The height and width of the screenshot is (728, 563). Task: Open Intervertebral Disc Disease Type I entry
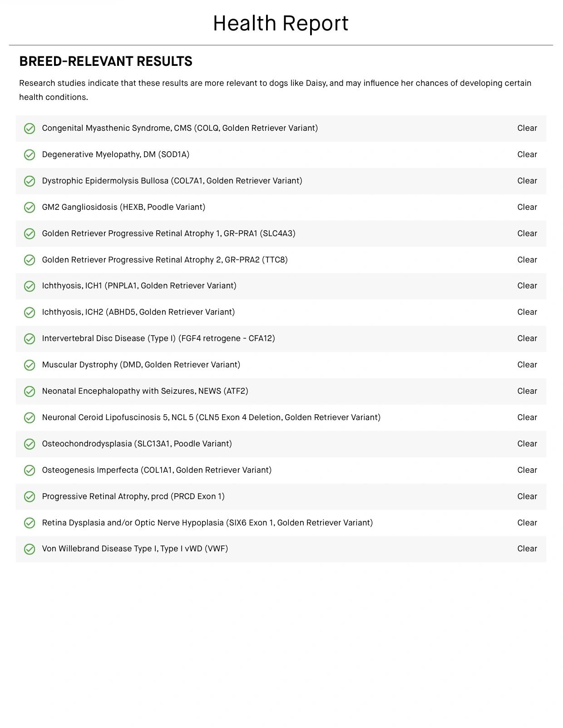point(158,338)
